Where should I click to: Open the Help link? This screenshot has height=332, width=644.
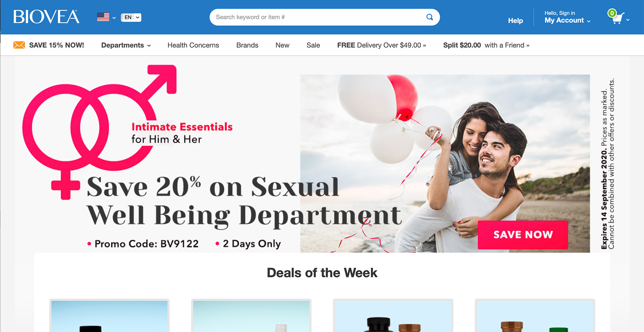[x=516, y=21]
